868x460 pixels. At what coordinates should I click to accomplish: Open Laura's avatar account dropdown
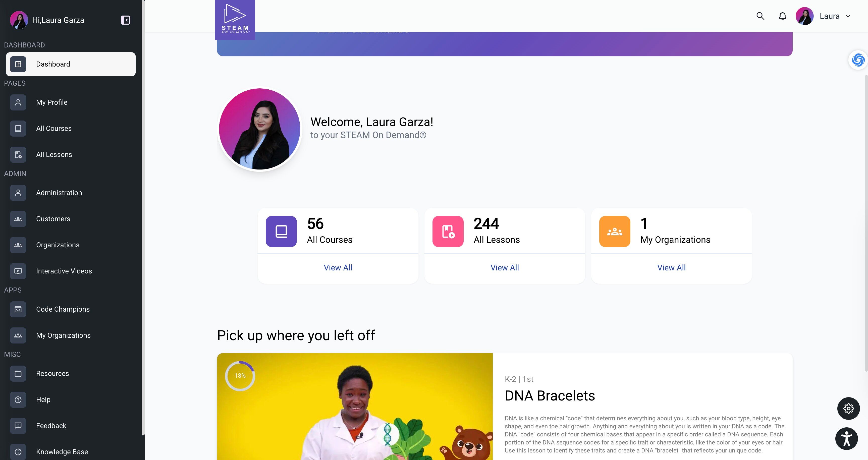click(804, 16)
